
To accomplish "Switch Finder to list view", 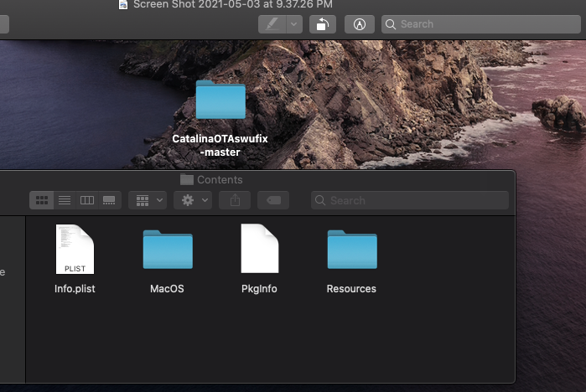I will 65,200.
